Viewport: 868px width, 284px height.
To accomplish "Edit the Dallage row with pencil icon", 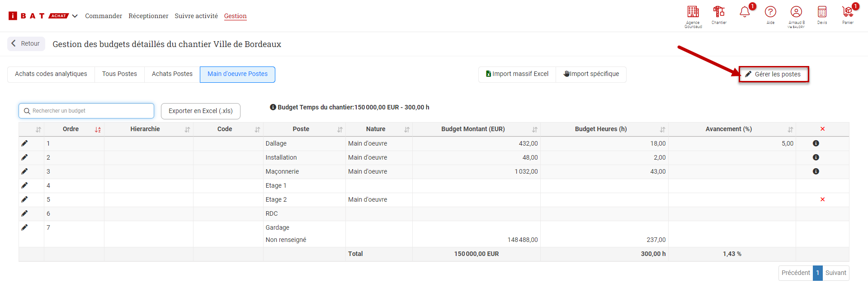I will coord(24,143).
